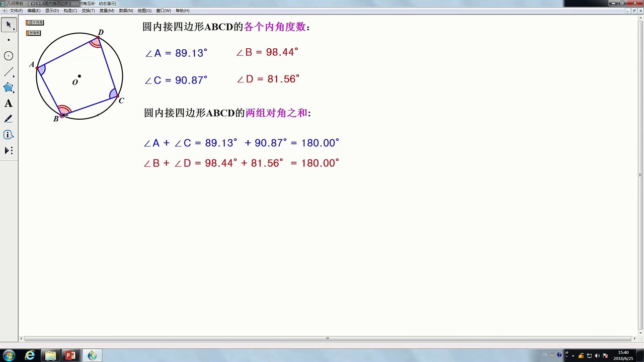The width and height of the screenshot is (644, 362).
Task: Click the on-screen keyboard tray icon
Action: tap(552, 355)
